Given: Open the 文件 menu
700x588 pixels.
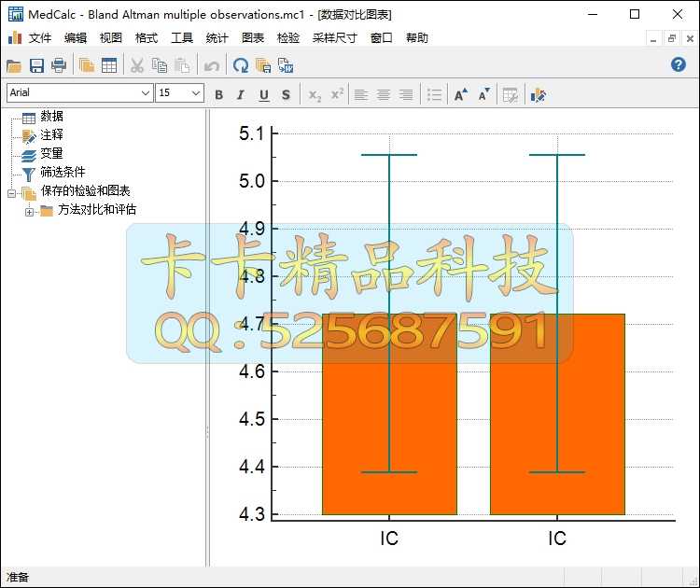Looking at the screenshot, I should tap(40, 38).
